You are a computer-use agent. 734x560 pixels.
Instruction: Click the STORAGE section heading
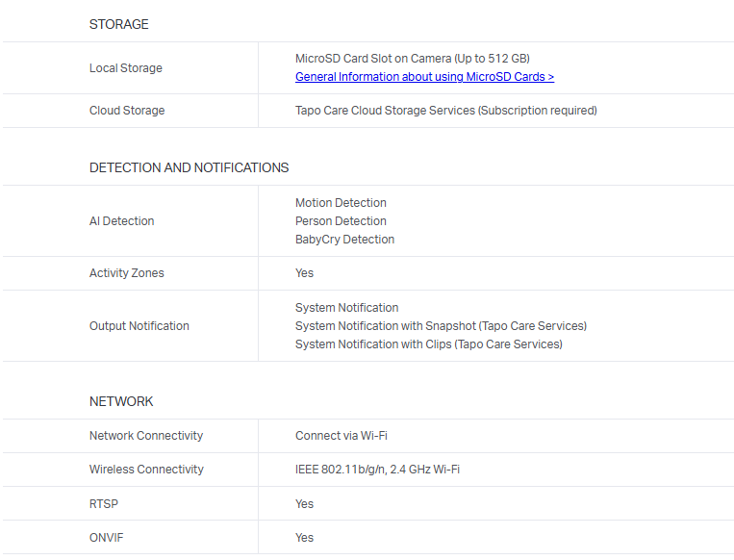[x=119, y=24]
